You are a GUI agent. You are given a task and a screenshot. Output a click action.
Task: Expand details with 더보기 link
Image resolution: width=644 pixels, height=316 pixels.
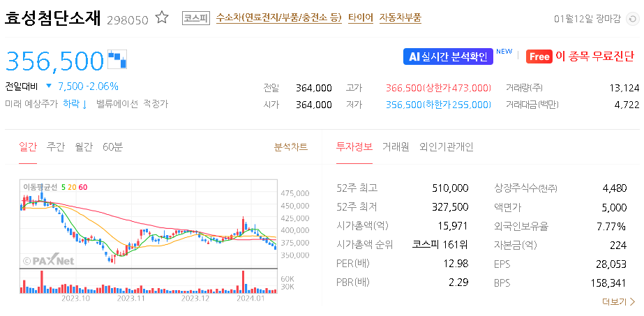click(619, 302)
